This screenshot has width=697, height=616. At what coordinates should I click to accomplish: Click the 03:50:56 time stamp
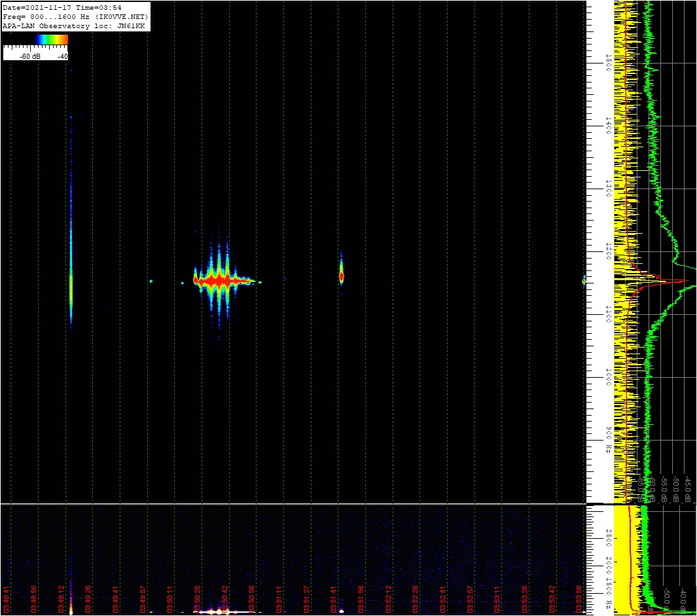click(x=251, y=599)
